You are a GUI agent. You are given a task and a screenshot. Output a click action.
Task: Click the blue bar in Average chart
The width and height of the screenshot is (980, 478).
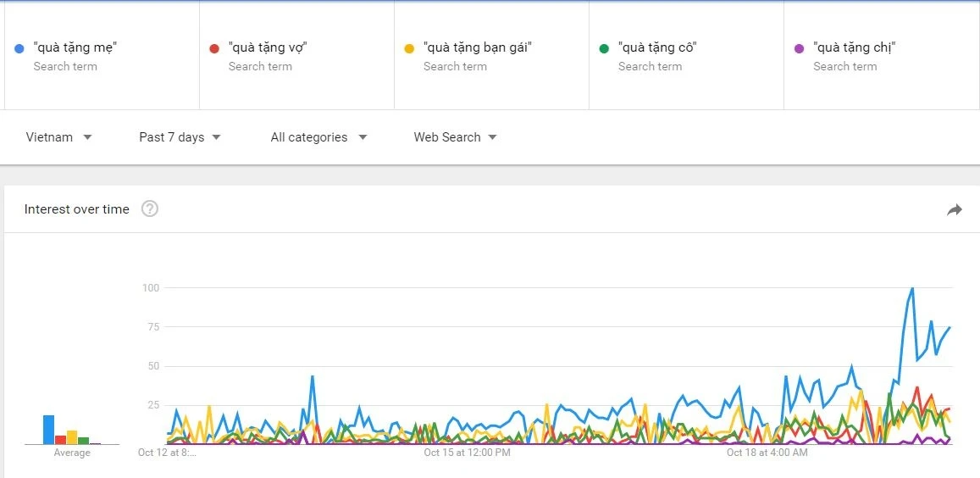[49, 430]
